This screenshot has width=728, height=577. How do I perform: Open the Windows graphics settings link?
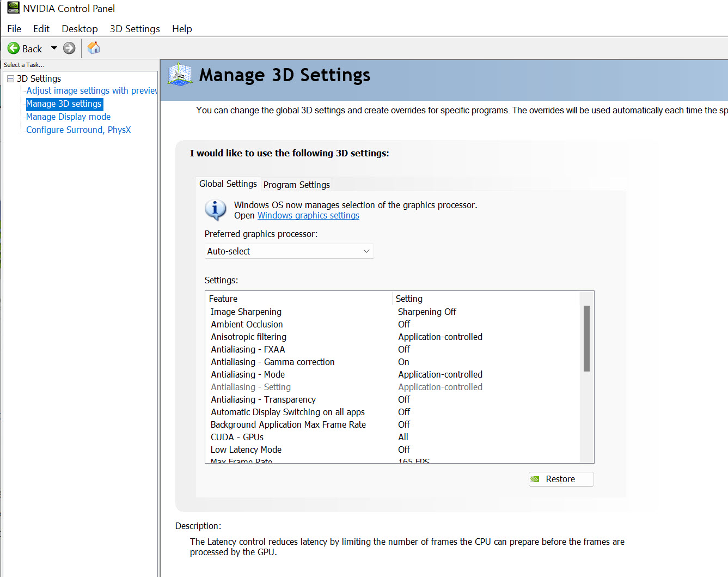tap(308, 215)
